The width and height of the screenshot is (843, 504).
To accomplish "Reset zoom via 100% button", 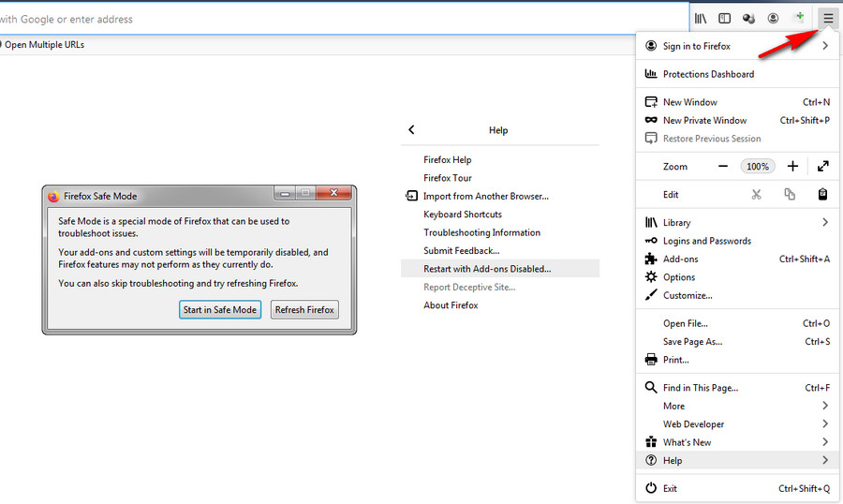I will click(x=758, y=166).
